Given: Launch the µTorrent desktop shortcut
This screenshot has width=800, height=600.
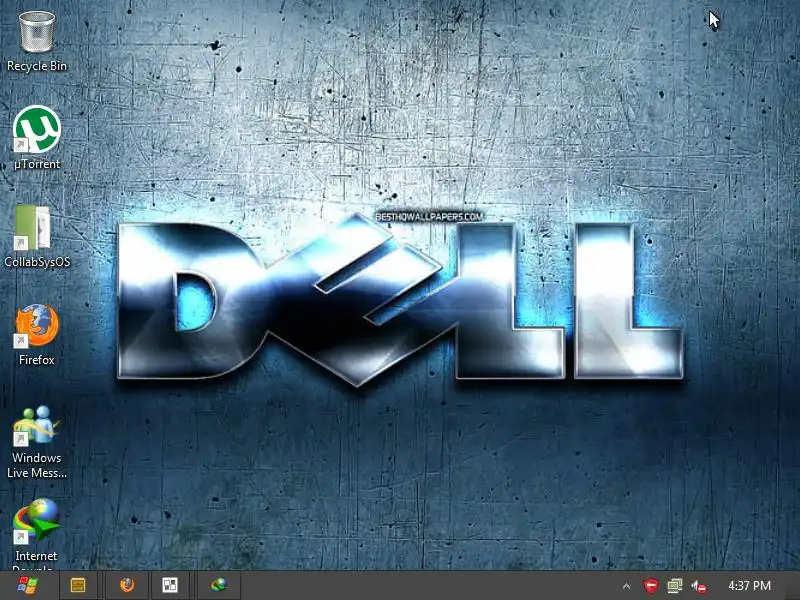Looking at the screenshot, I should coord(37,129).
